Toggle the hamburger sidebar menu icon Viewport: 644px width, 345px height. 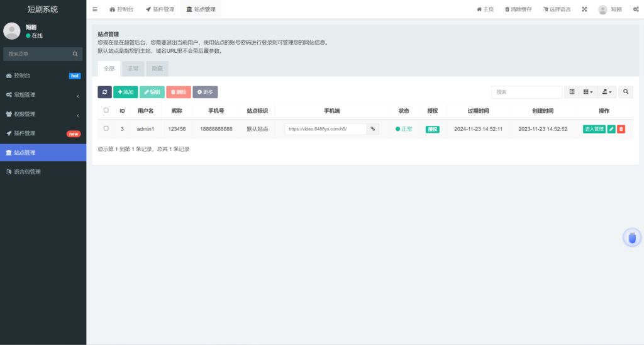pos(95,9)
